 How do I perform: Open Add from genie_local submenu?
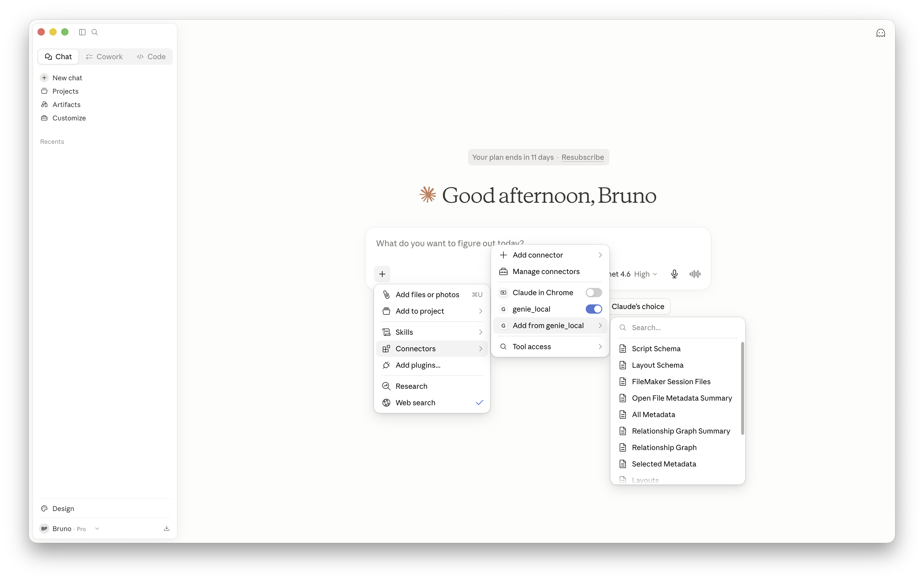point(550,326)
